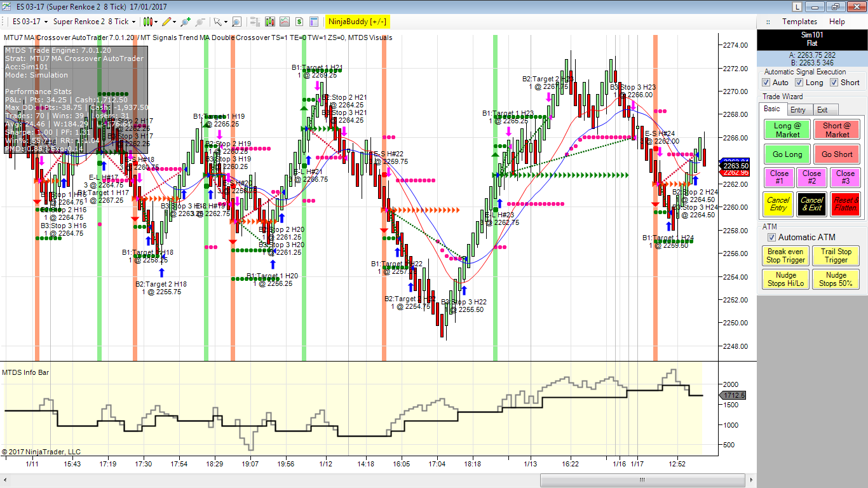
Task: Click the Sim101 Flat account display
Action: coord(812,39)
